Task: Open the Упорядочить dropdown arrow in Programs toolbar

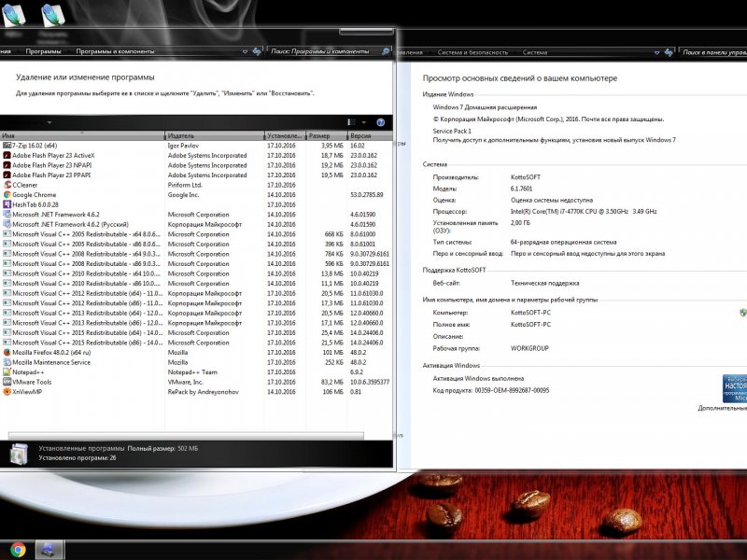Action: (49, 122)
